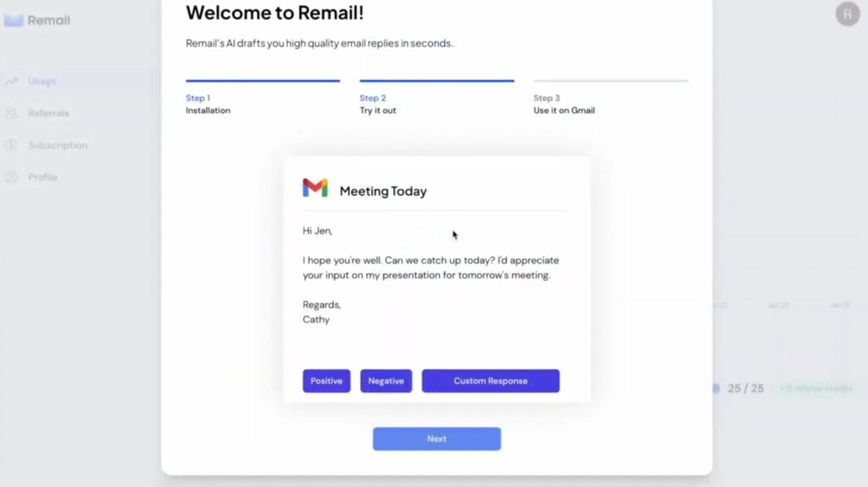
Task: Click the Welcome to Remail! heading
Action: (275, 12)
